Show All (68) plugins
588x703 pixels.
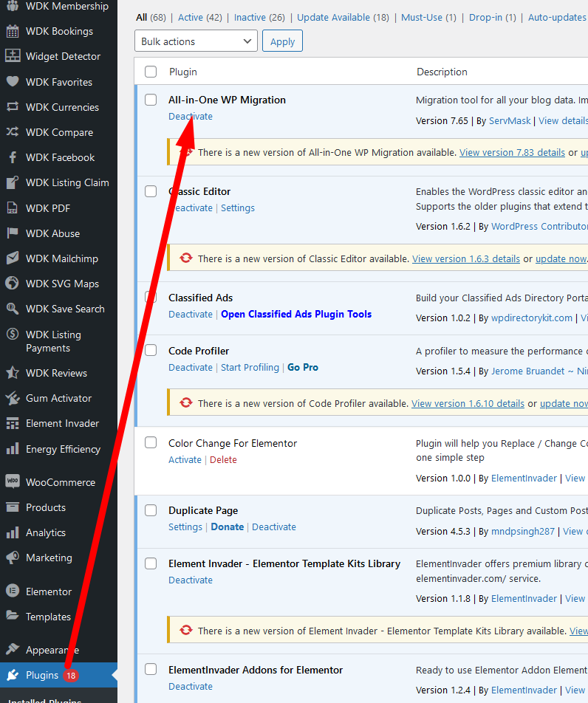151,18
